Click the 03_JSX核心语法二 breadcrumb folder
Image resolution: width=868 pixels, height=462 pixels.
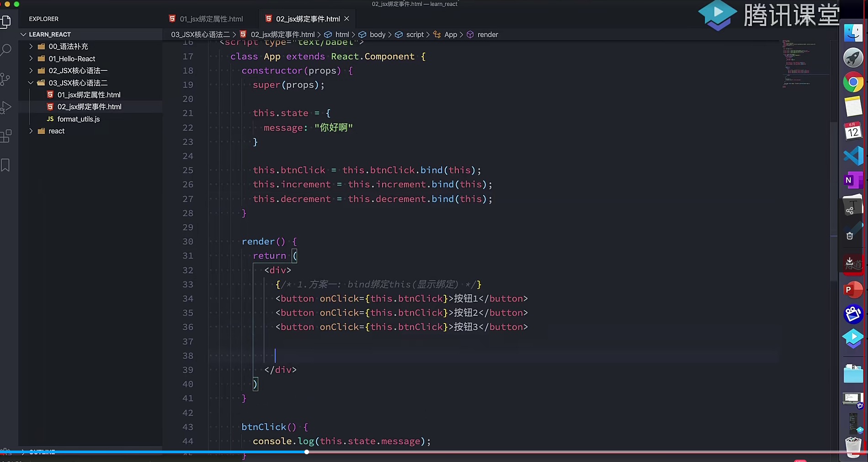200,34
